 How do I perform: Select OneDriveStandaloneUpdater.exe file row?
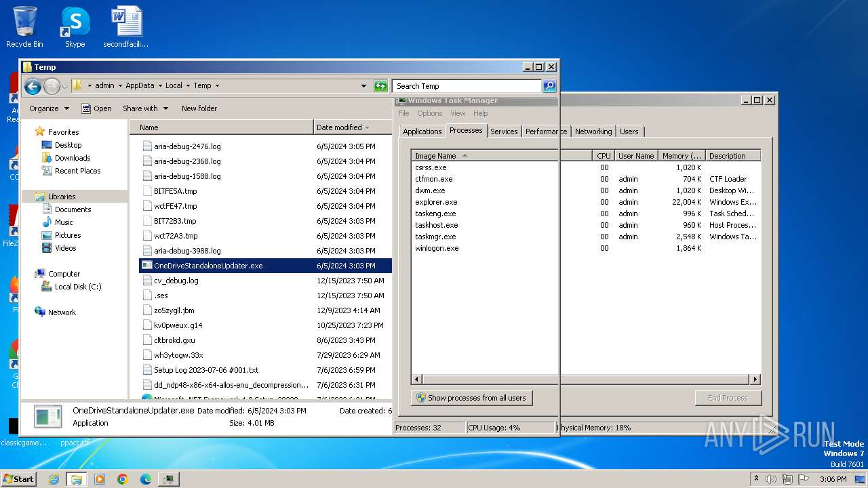(266, 266)
